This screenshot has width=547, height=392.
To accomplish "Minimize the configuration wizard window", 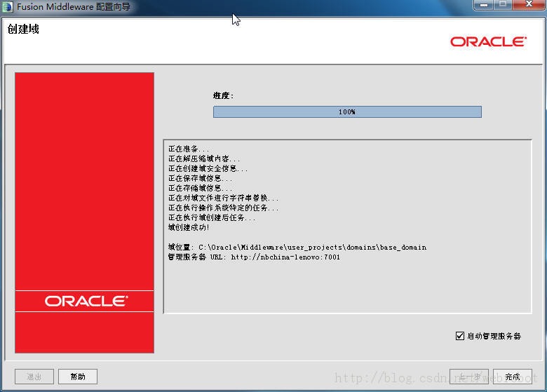I will [x=483, y=5].
